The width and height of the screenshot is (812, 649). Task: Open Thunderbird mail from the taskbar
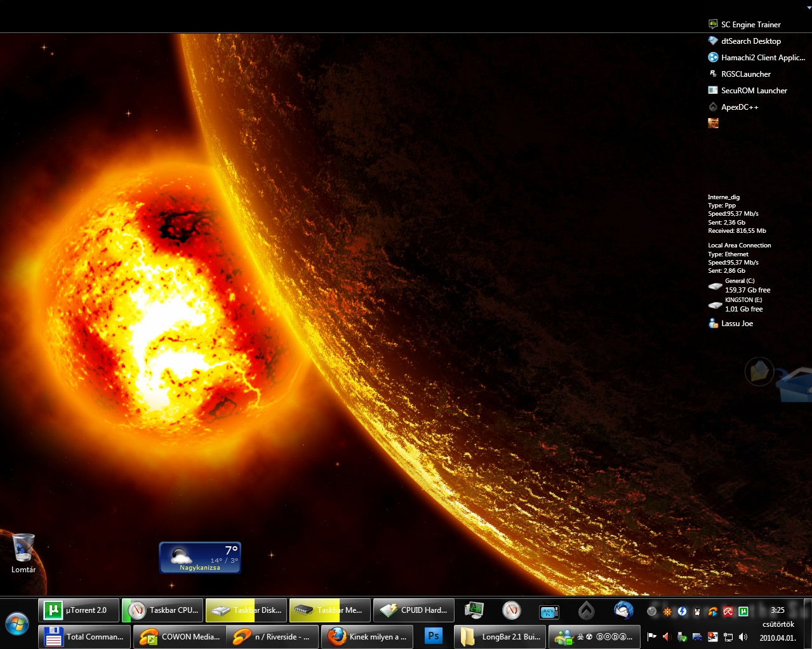(623, 611)
